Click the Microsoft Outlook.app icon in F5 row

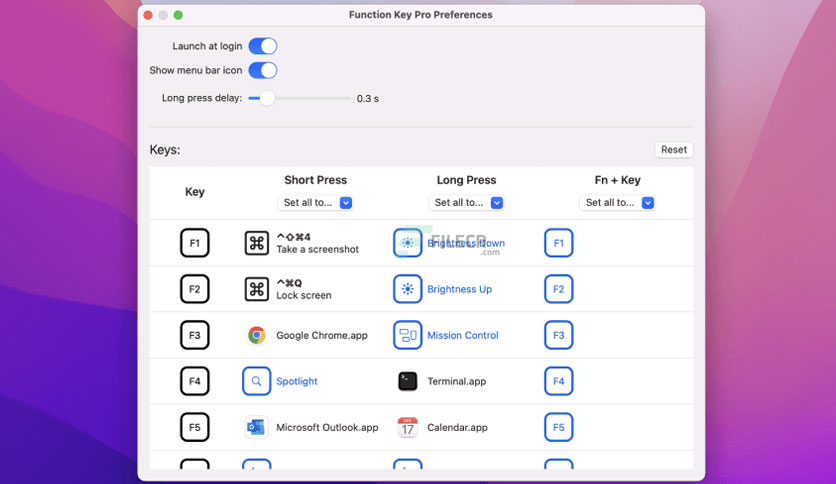(x=256, y=427)
